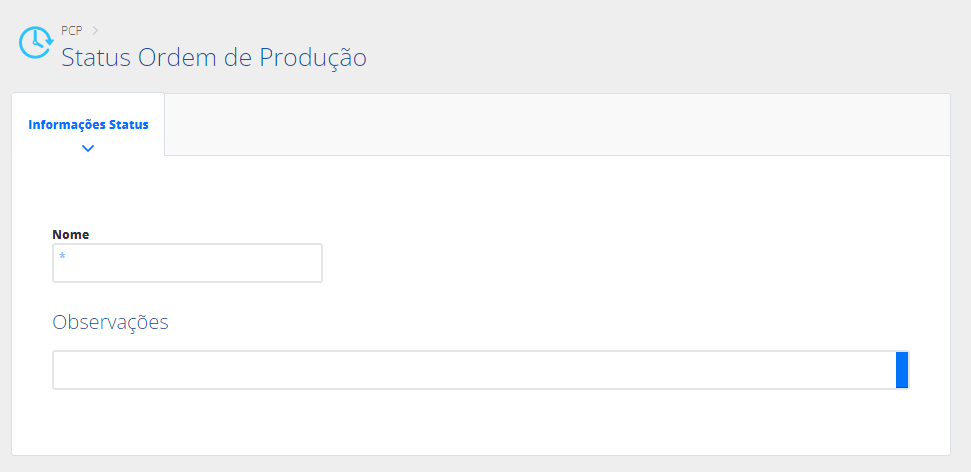Click inside the Observações text area
The height and width of the screenshot is (472, 971).
pyautogui.click(x=474, y=370)
